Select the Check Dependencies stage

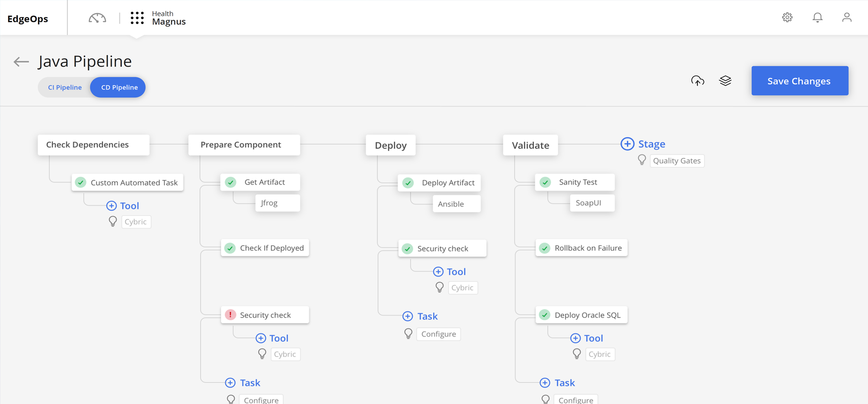(x=94, y=145)
